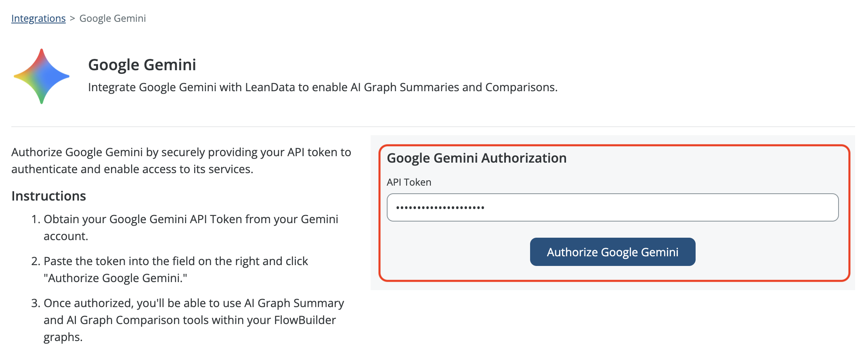Open the Integrations breadcrumb link
The image size is (868, 364).
pyautogui.click(x=38, y=19)
